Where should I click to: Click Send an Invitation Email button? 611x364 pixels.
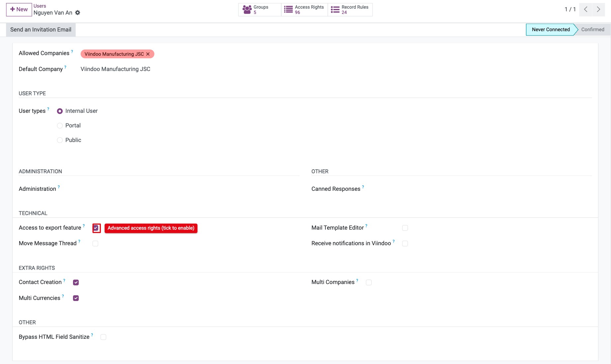[41, 30]
